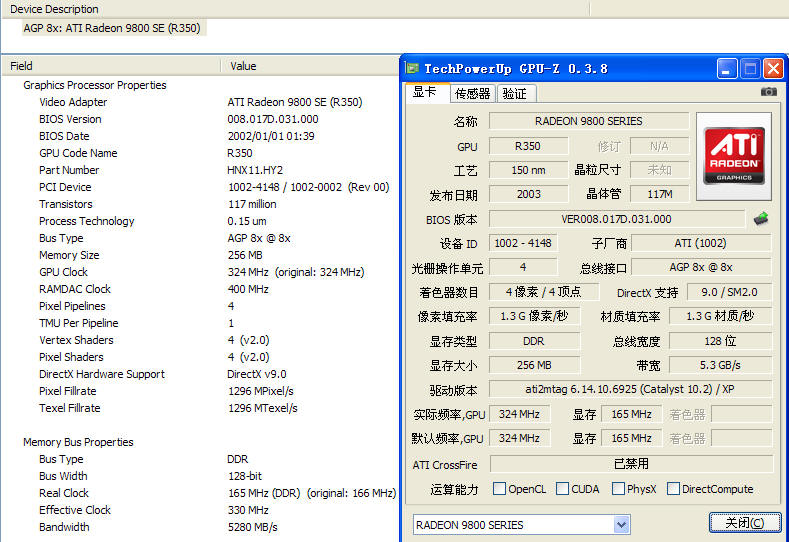Select the GPU Clock row
789x542 pixels.
[x=202, y=272]
